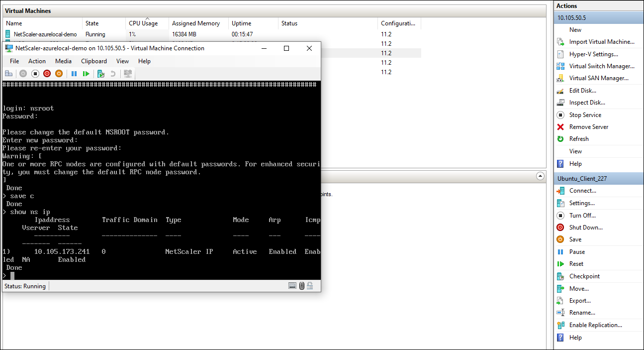644x350 pixels.
Task: Click the CPU Usage column header
Action: click(143, 23)
